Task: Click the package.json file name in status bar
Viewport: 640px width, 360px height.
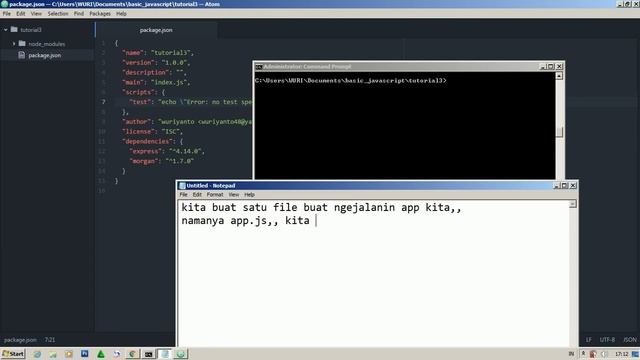Action: (20, 340)
